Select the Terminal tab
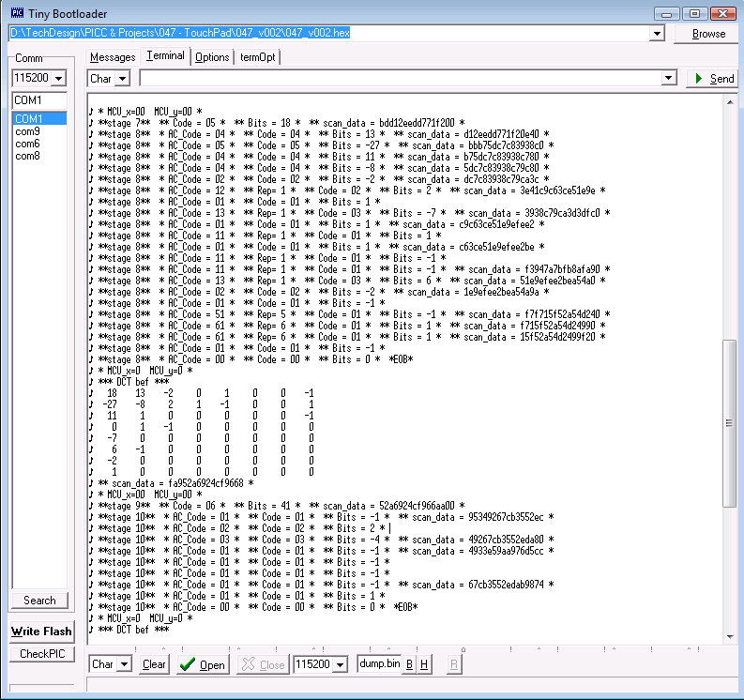The height and width of the screenshot is (700, 744). pos(165,55)
